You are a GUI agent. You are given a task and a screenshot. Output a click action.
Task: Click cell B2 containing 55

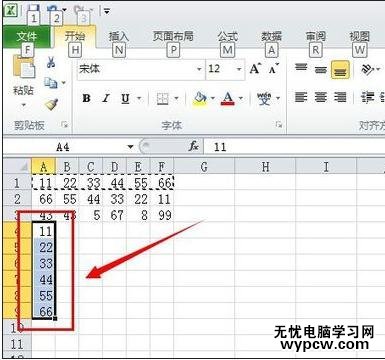(67, 199)
